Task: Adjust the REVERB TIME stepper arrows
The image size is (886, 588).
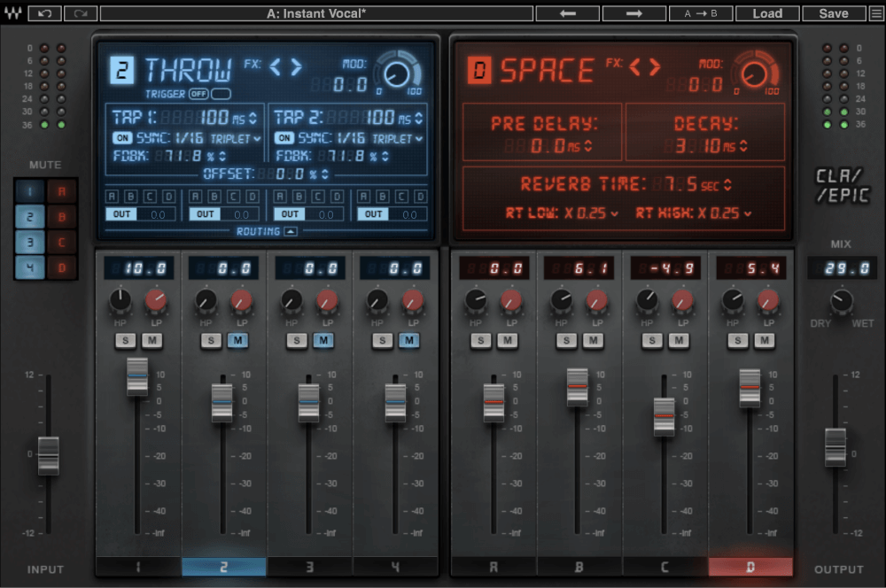Action: [727, 185]
